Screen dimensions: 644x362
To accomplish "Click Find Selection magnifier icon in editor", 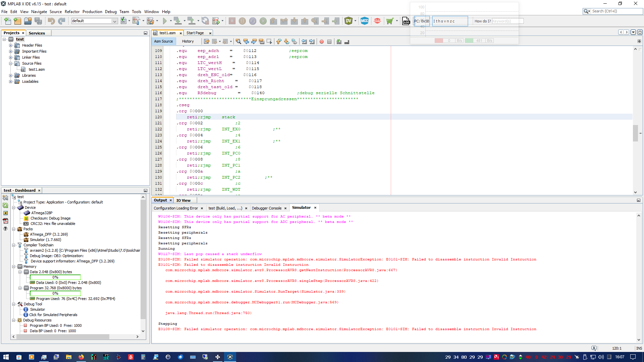I will (x=238, y=42).
